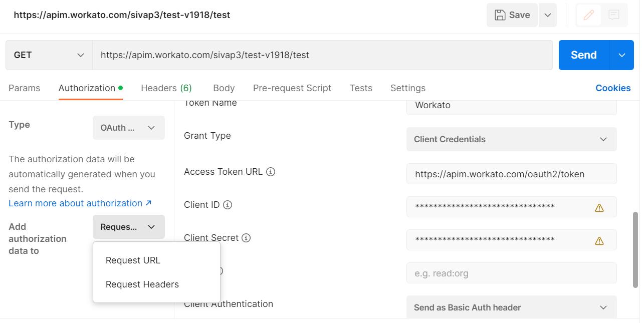The image size is (644, 323).
Task: Open the Pre-request Script tab
Action: coord(292,88)
